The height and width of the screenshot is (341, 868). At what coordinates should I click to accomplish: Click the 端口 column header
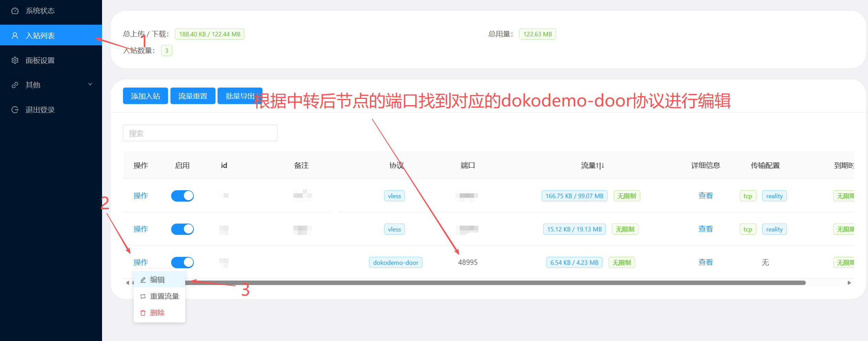pyautogui.click(x=468, y=166)
